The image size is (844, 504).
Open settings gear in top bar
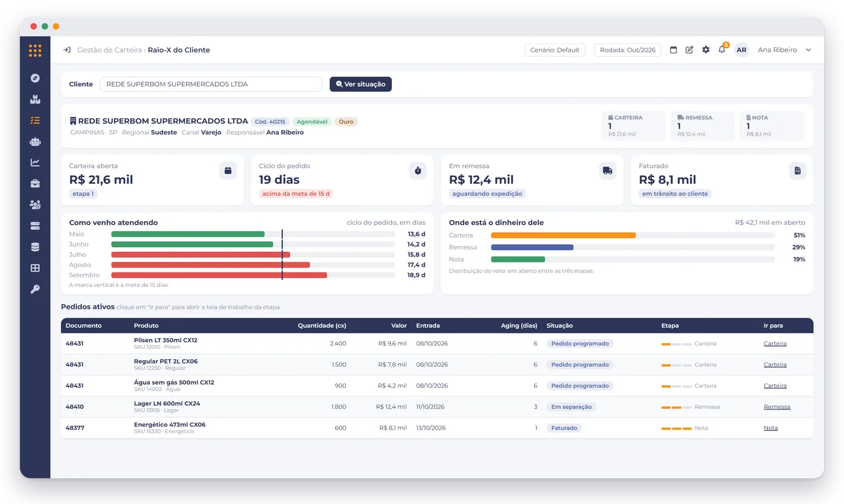[706, 50]
